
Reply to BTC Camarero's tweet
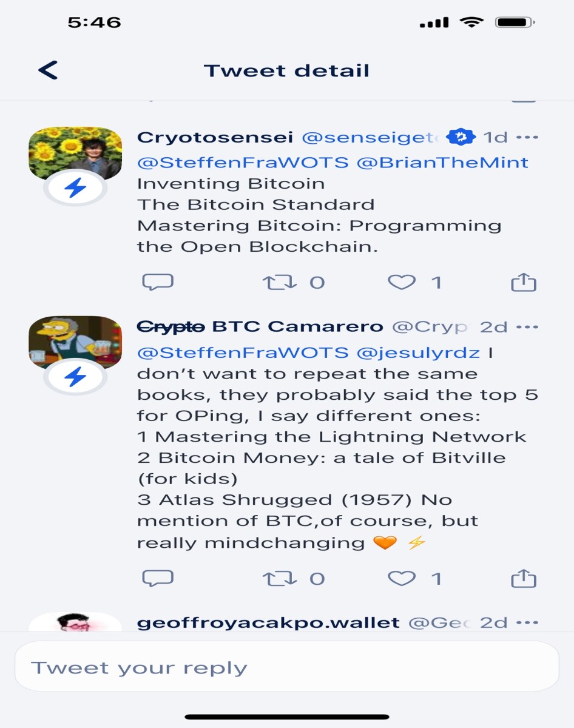158,578
